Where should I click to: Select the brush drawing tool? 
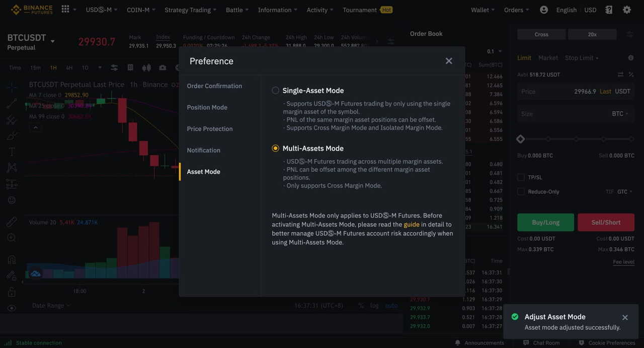pyautogui.click(x=12, y=136)
